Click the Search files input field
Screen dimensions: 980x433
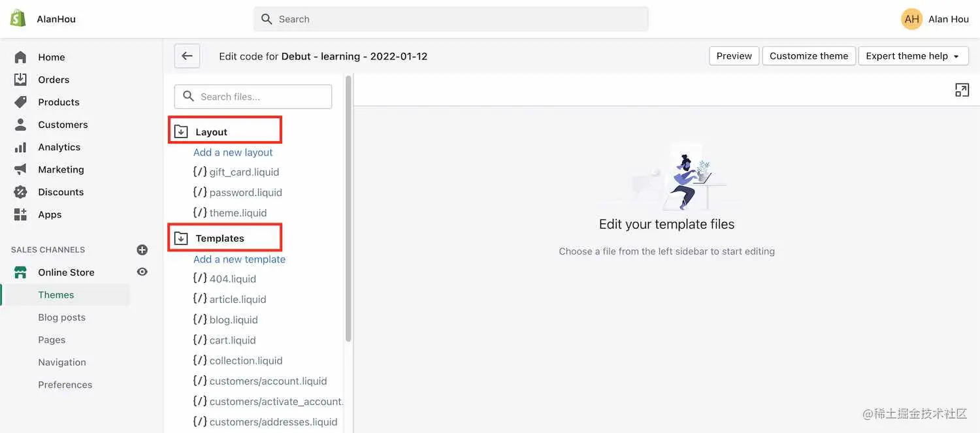pos(253,96)
